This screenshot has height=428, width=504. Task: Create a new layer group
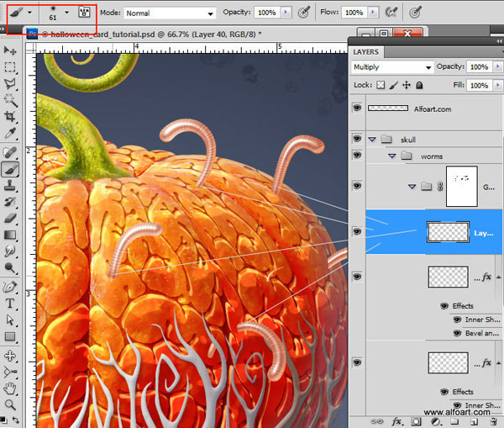click(x=454, y=421)
